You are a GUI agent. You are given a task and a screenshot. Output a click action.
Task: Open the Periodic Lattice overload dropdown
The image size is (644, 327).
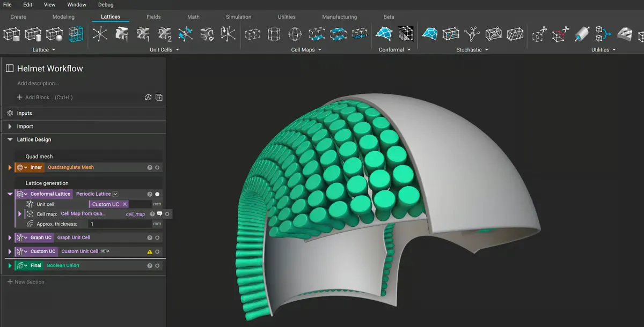tap(115, 194)
